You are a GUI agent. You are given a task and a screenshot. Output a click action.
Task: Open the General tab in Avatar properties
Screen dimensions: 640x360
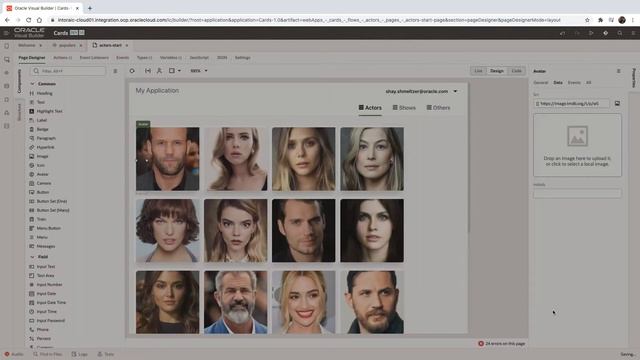pyautogui.click(x=540, y=82)
